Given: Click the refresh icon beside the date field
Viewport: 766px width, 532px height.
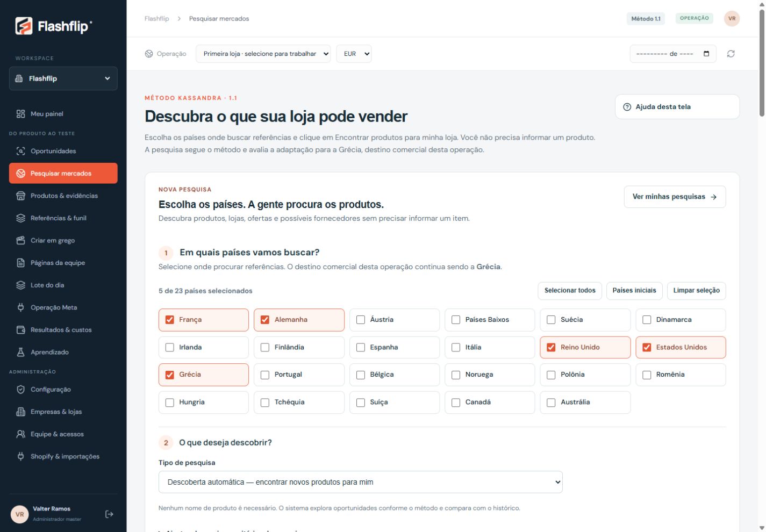Looking at the screenshot, I should click(x=731, y=54).
